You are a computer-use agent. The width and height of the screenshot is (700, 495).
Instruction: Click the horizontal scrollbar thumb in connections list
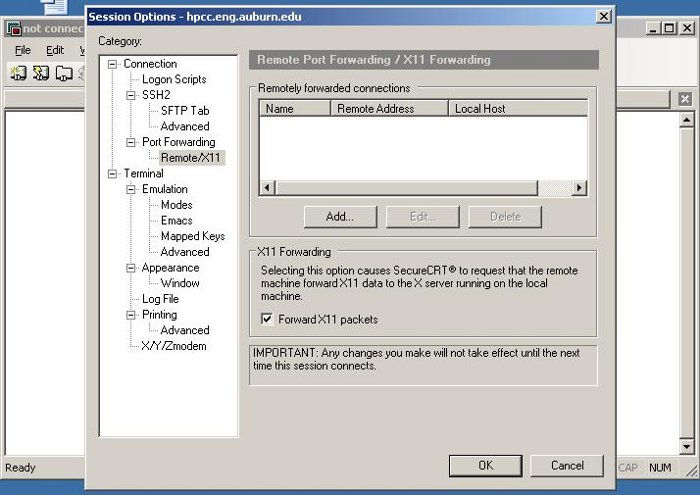click(x=406, y=188)
